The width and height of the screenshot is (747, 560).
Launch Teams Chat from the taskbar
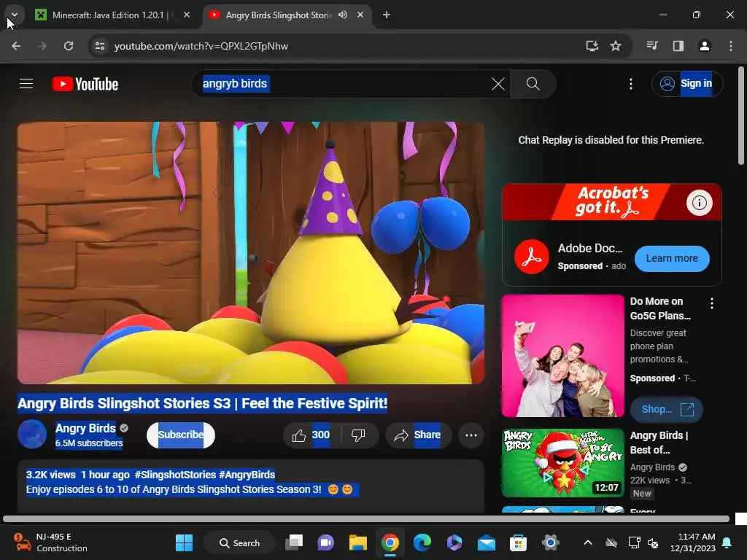pos(326,542)
